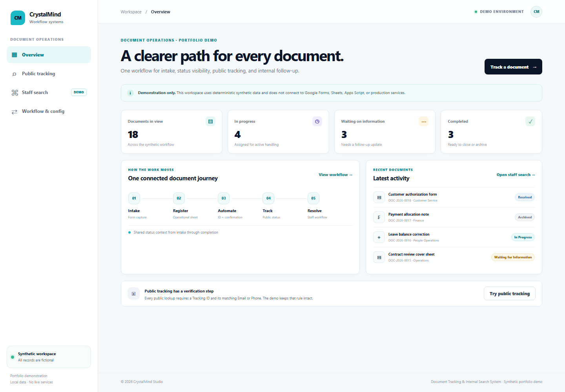Click the Payment allocation note title
Screen dimensions: 565x392
click(x=408, y=214)
